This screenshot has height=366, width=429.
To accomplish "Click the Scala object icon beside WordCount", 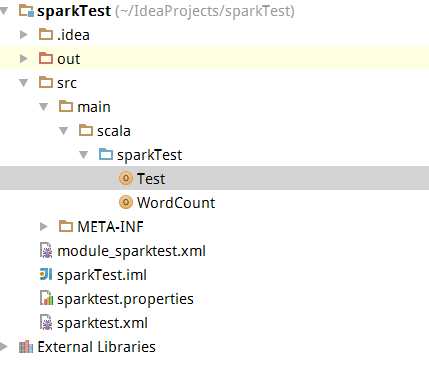I will point(126,202).
